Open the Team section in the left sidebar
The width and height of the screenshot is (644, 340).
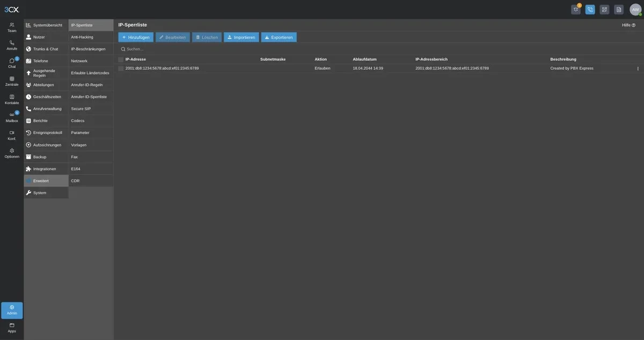pyautogui.click(x=12, y=27)
